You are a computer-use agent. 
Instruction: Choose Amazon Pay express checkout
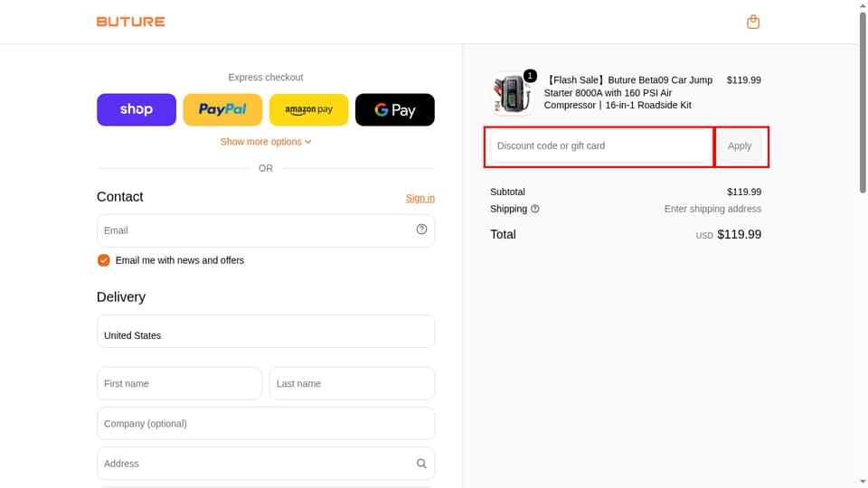click(309, 109)
